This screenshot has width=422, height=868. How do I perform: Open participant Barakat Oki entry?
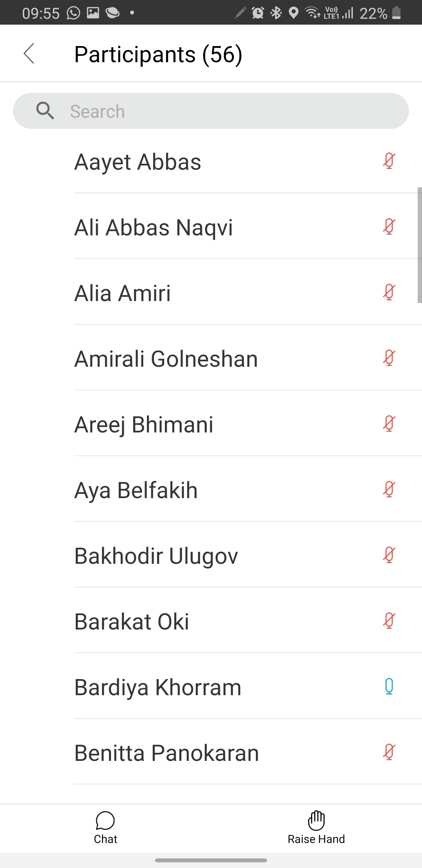[132, 622]
